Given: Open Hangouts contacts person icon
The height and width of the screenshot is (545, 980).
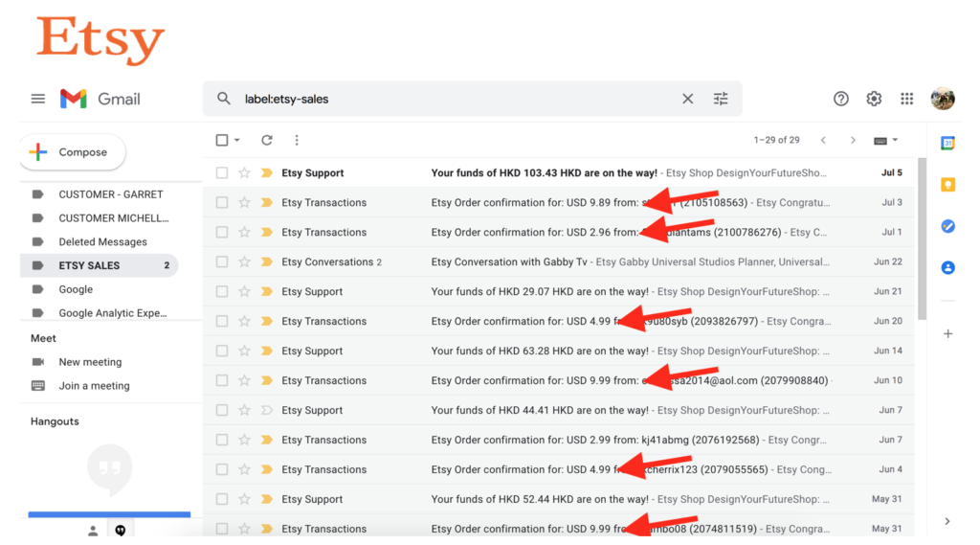Looking at the screenshot, I should point(93,531).
